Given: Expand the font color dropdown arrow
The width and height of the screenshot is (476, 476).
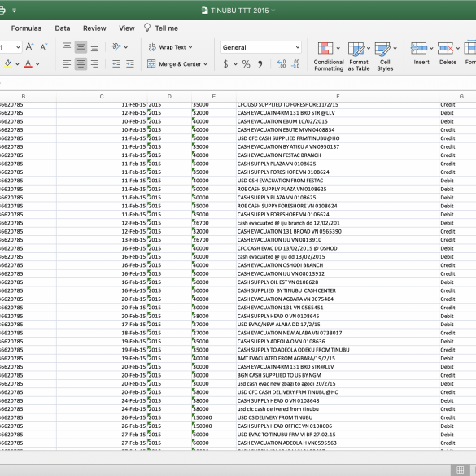Looking at the screenshot, I should 37,64.
